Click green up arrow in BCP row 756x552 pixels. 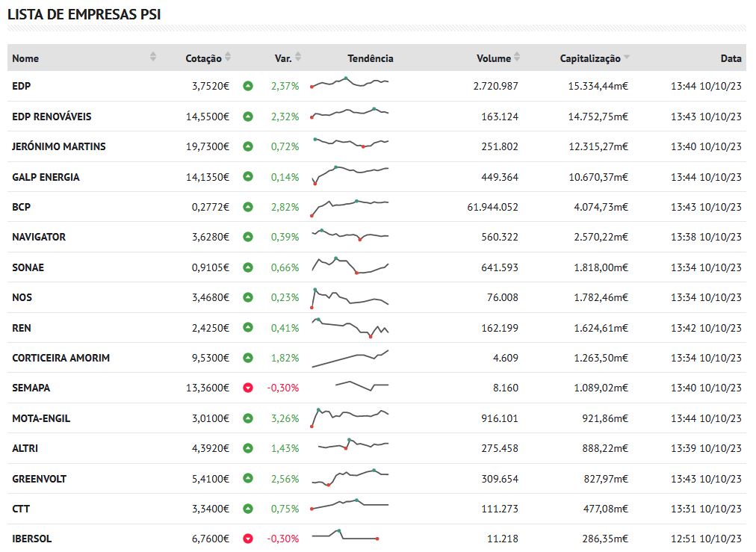[x=248, y=207]
